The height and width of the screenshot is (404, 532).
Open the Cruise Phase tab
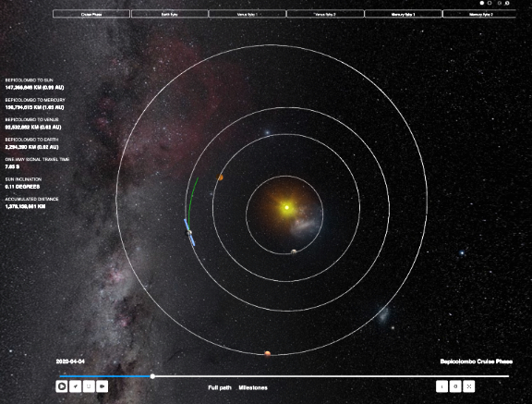pos(91,14)
